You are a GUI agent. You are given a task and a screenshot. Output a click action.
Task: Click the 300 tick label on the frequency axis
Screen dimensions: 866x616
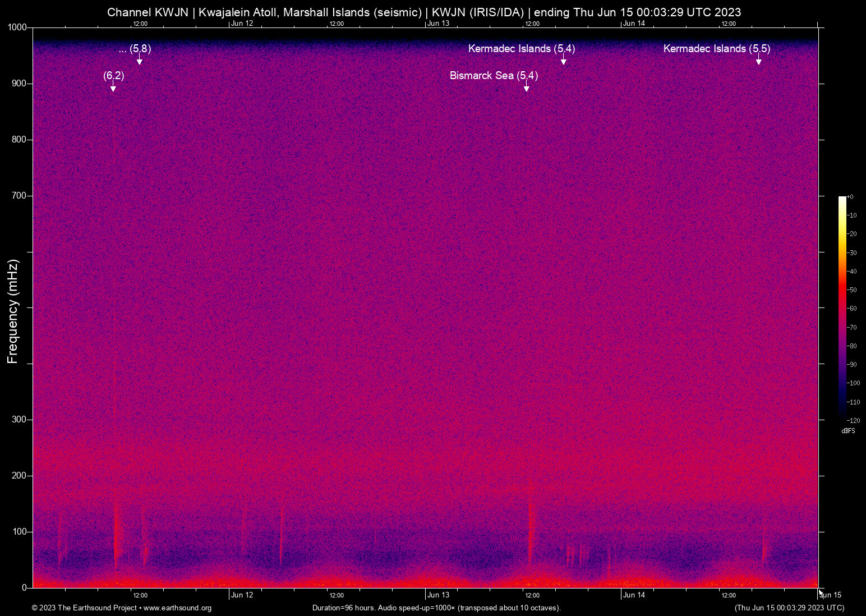tap(19, 420)
